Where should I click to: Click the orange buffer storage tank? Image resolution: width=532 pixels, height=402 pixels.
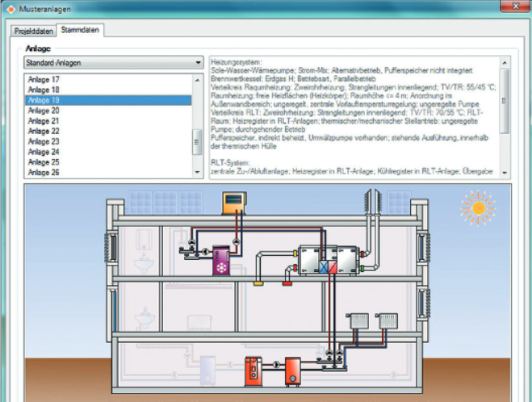pyautogui.click(x=293, y=371)
